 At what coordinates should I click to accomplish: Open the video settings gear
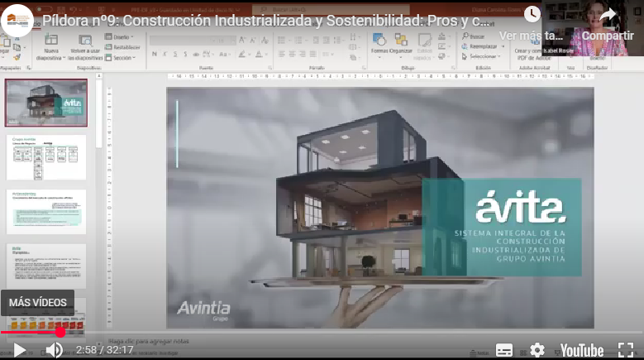[x=537, y=350]
